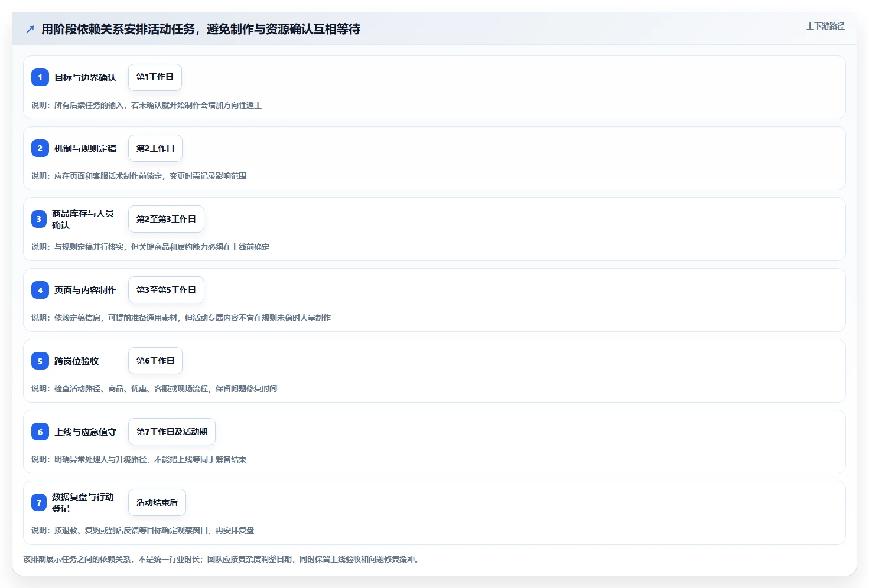This screenshot has width=869, height=588.
Task: Click the description starting 应在页面和客服话术制作前锁定
Action: pos(139,176)
